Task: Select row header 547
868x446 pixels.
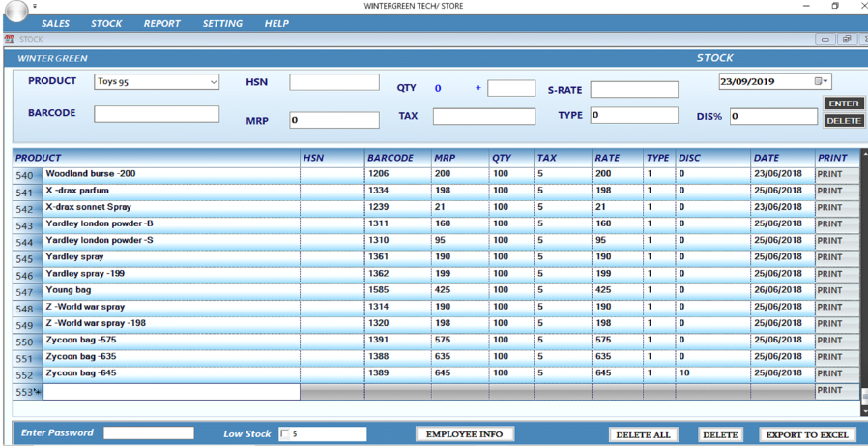Action: click(28, 292)
